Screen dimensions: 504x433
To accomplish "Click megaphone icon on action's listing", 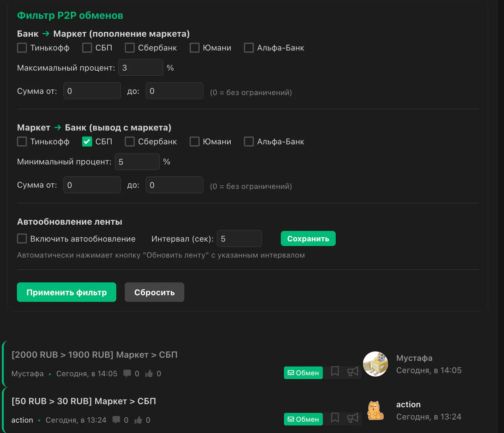I will [353, 418].
